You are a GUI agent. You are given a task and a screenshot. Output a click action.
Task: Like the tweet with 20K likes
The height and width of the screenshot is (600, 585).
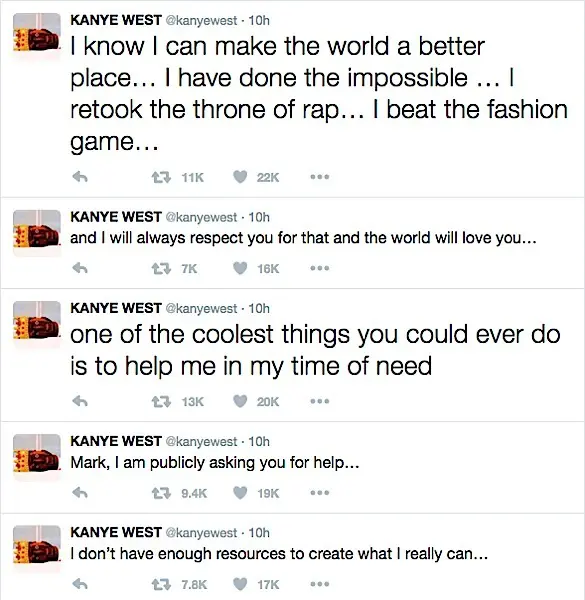(240, 401)
